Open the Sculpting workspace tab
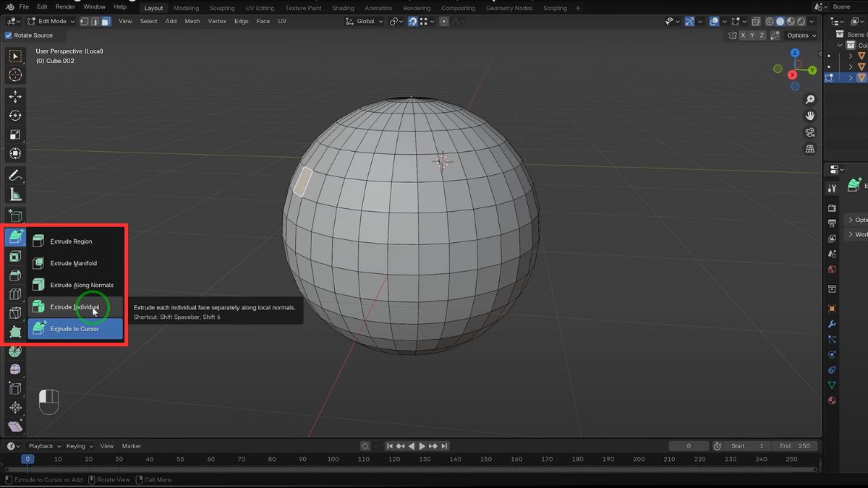Viewport: 868px width, 488px height. (x=222, y=8)
